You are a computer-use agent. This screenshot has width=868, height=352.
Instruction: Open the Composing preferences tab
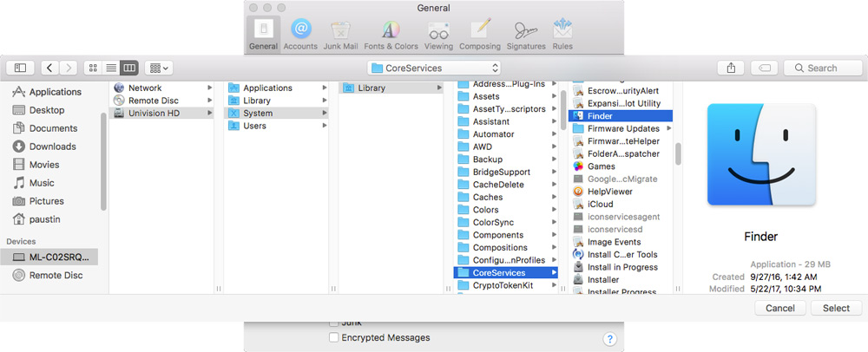[x=480, y=35]
